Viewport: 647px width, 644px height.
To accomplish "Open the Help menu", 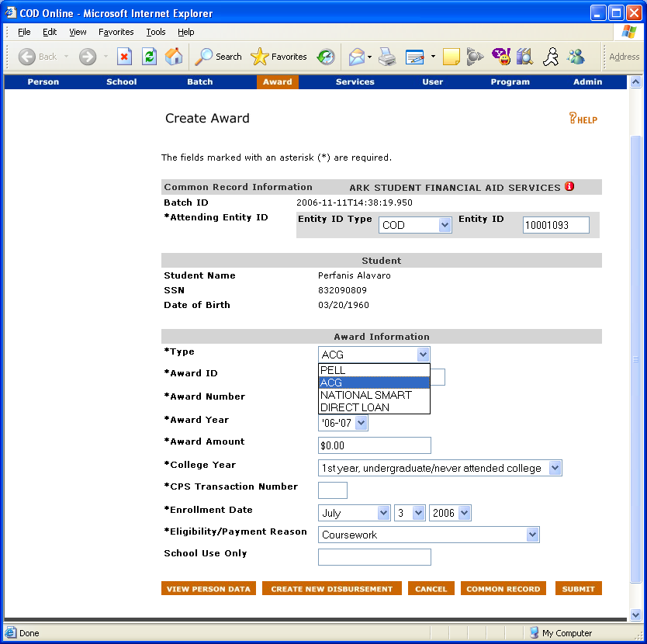I will click(185, 32).
